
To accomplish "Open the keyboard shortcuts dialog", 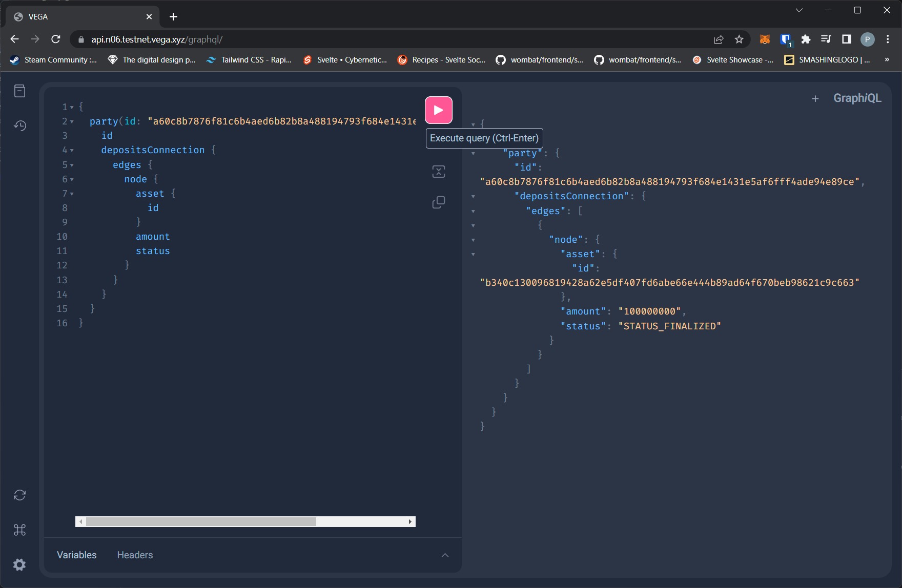I will coord(19,530).
